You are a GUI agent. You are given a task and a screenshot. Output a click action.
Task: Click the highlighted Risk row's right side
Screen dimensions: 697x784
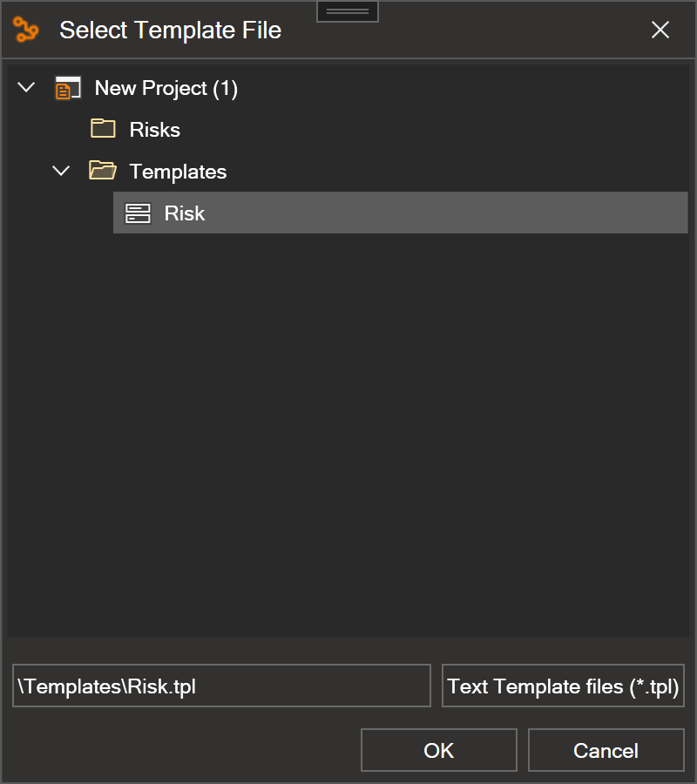(x=550, y=213)
